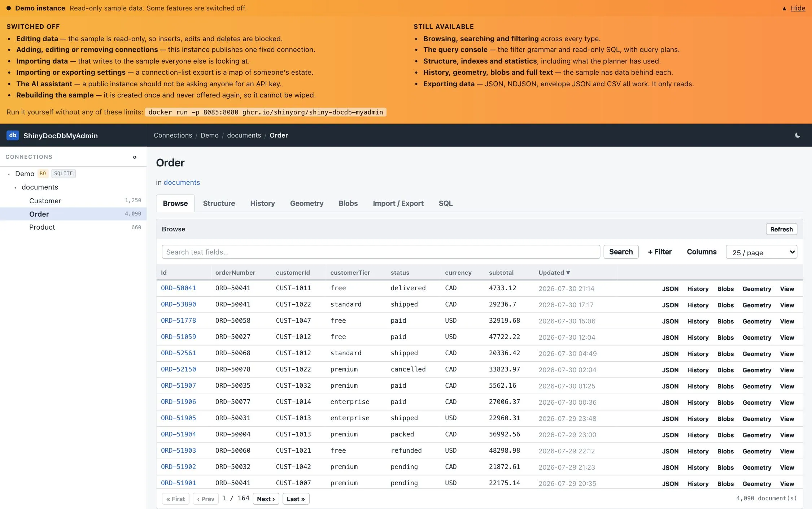Click the RO badge next to Demo
This screenshot has height=509, width=812.
tap(43, 174)
